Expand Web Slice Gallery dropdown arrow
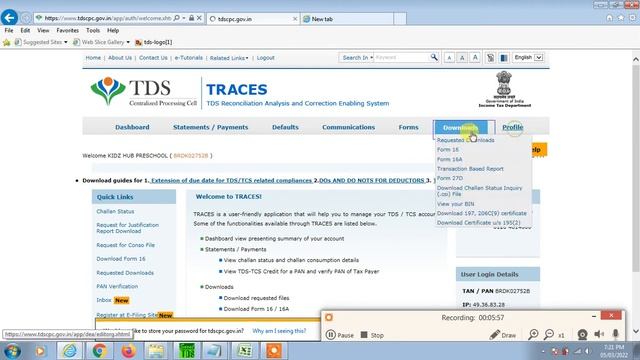The width and height of the screenshot is (640, 360). 128,42
